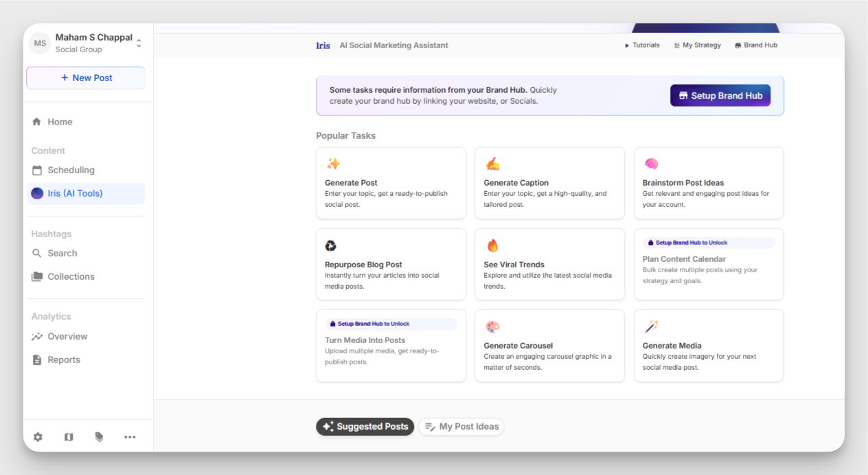Click the magic wand Generate Media icon
Screen dimensions: 868x475
click(651, 327)
